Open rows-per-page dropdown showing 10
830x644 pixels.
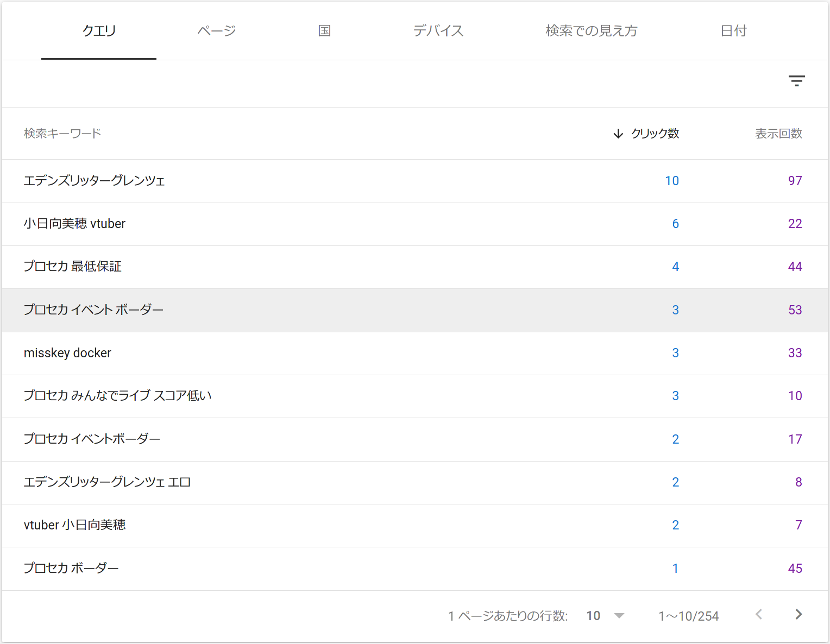click(x=605, y=616)
